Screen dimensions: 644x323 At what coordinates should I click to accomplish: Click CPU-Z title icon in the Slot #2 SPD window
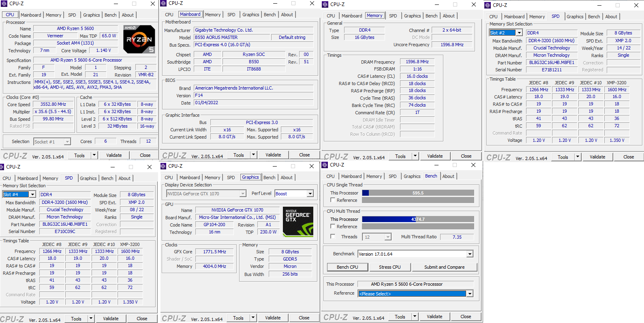488,5
